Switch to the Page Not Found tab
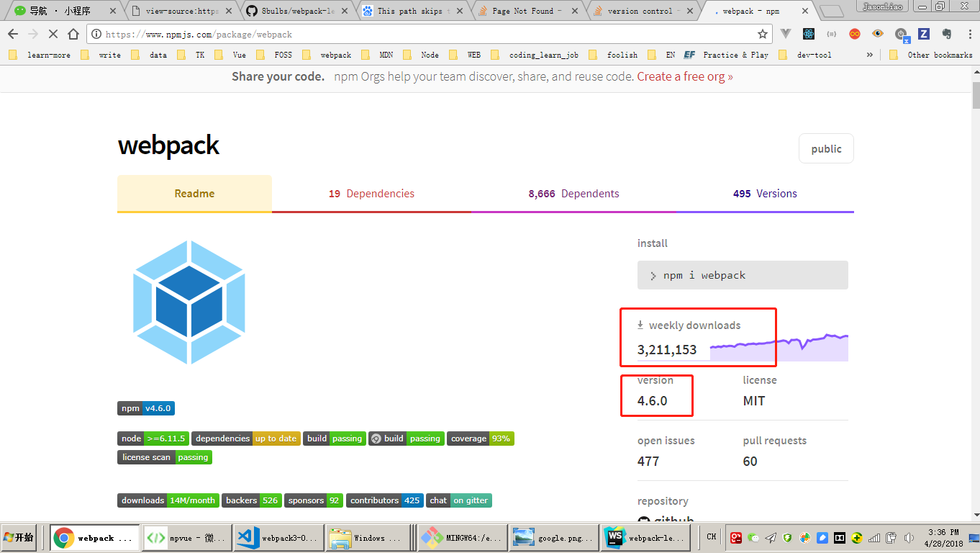This screenshot has width=980, height=553. [x=526, y=11]
